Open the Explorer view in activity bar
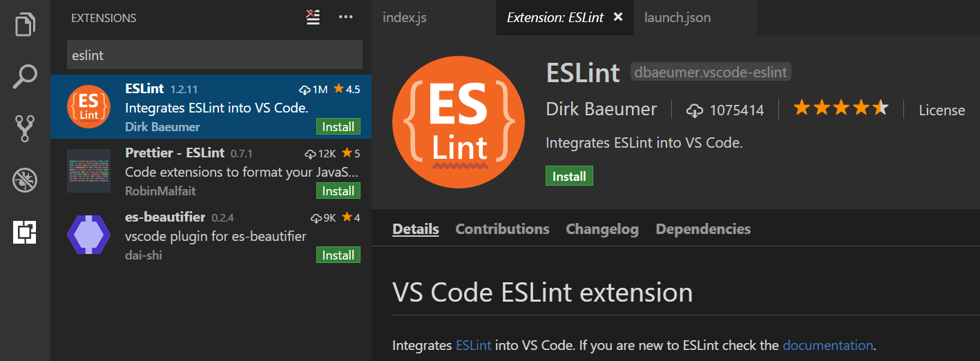Viewport: 980px width, 361px height. coord(25,23)
